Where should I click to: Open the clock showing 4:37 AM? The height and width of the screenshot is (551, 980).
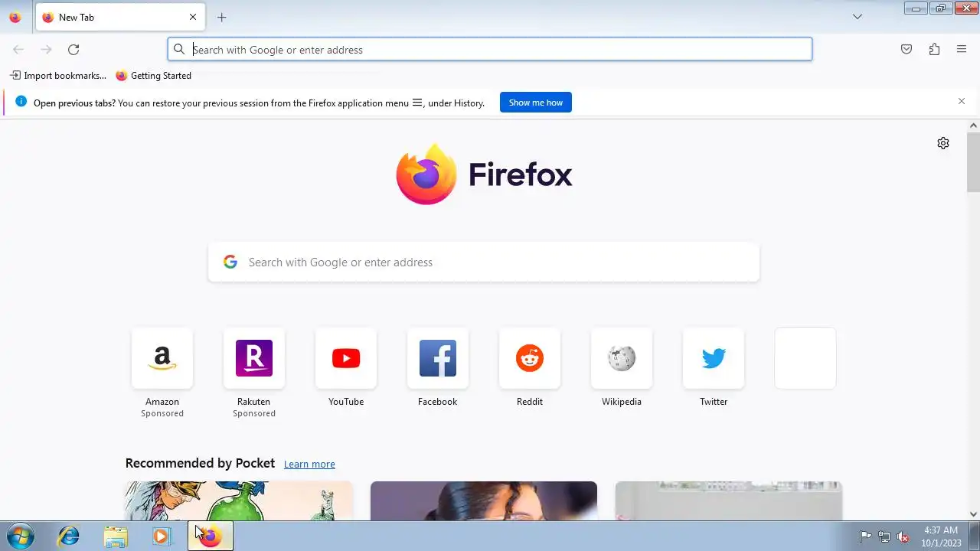coord(941,536)
